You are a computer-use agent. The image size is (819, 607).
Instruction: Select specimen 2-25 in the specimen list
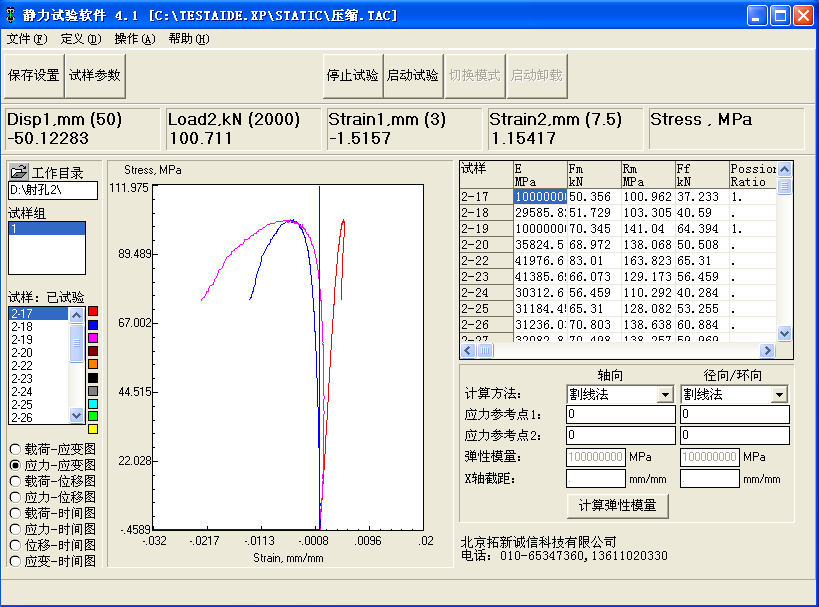click(39, 405)
